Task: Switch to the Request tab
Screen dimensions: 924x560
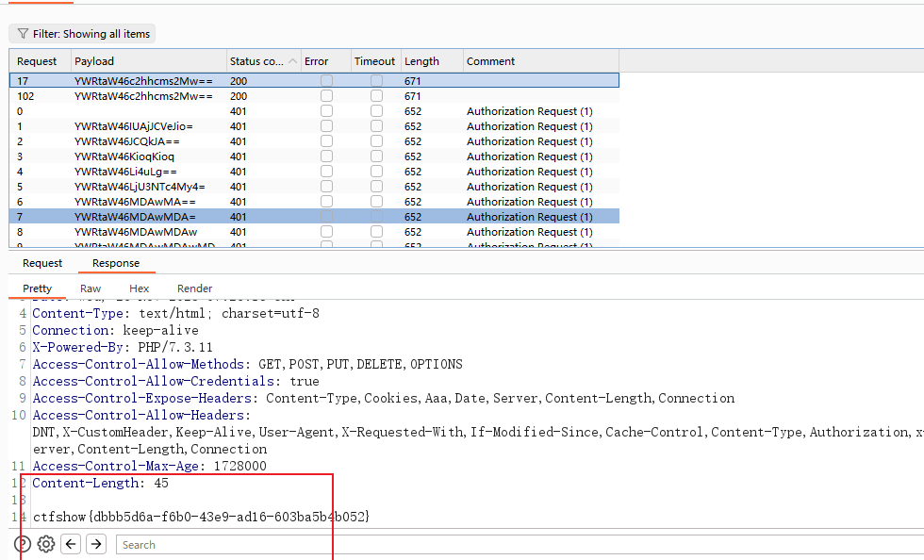Action: click(42, 263)
